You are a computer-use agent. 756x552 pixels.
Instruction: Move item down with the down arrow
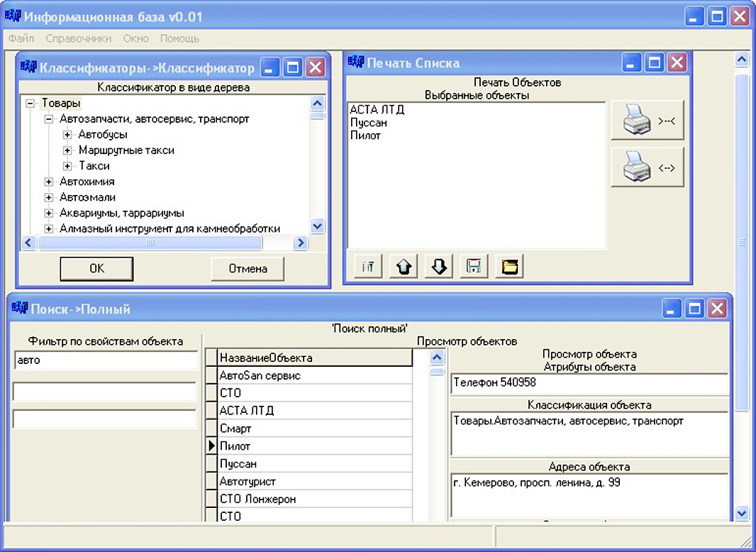point(439,266)
